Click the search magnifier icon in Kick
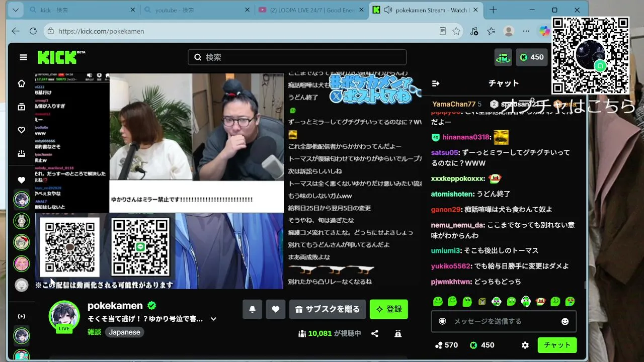This screenshot has height=362, width=644. pos(198,57)
